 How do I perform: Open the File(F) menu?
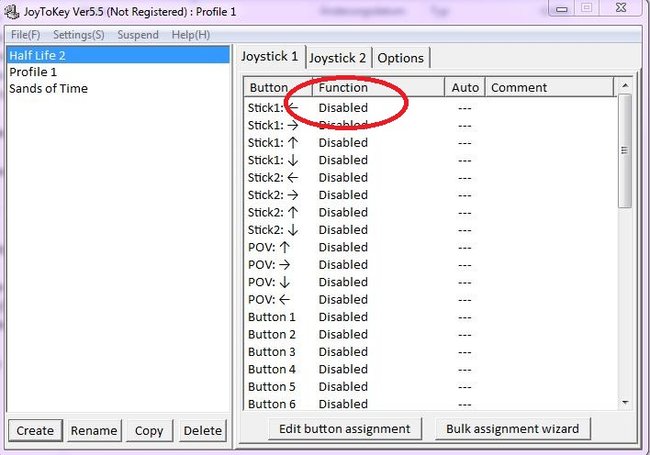pyautogui.click(x=25, y=35)
